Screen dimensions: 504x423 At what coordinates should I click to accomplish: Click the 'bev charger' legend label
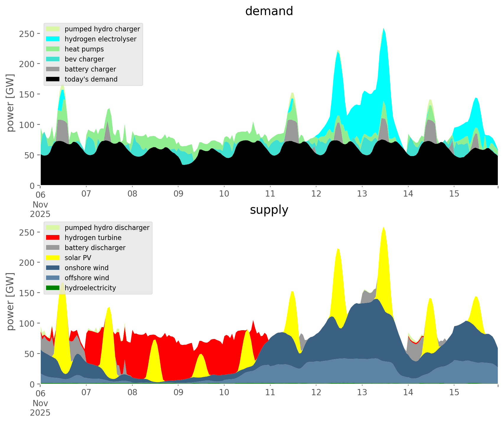84,59
